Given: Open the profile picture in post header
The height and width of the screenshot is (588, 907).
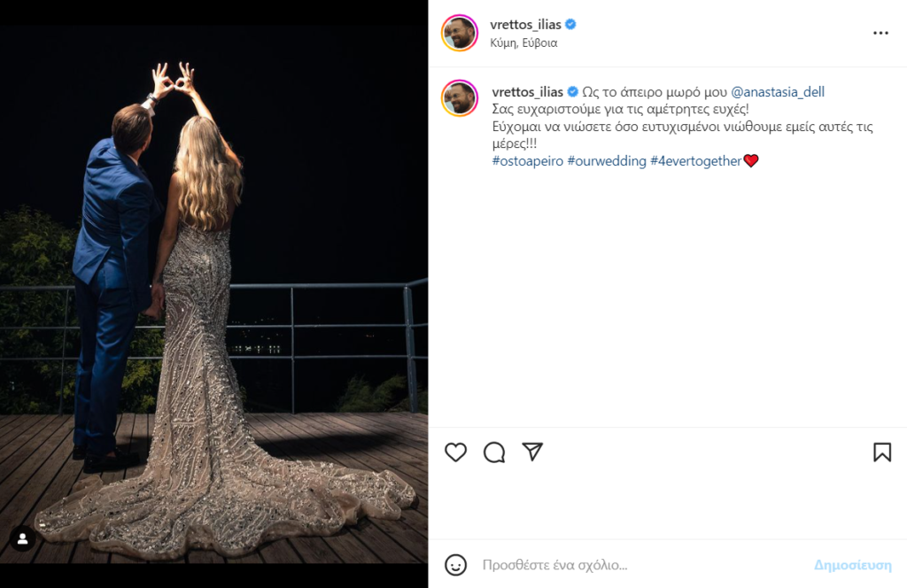Looking at the screenshot, I should 460,33.
